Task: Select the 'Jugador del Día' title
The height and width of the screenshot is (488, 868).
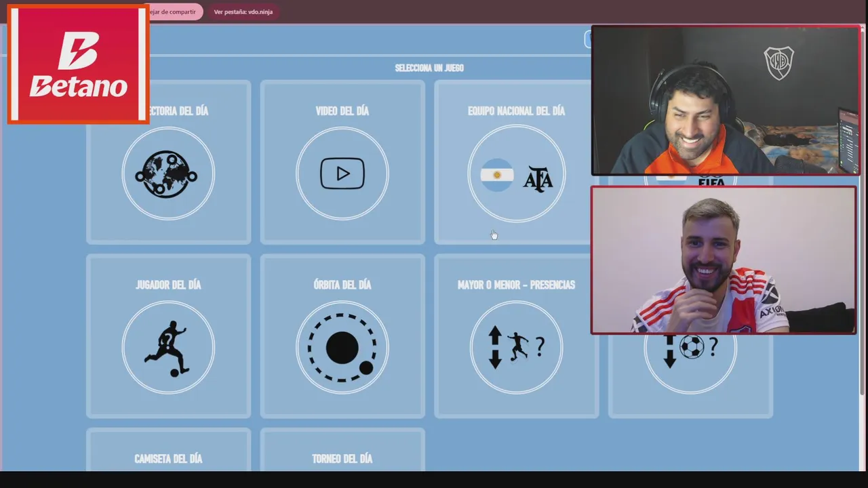Action: pyautogui.click(x=168, y=285)
